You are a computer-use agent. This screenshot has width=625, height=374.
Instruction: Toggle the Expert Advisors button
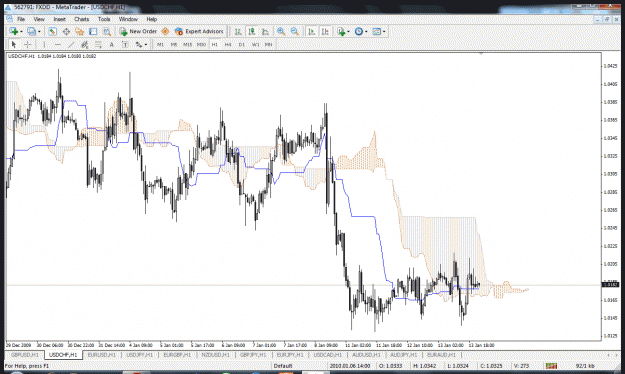tap(199, 31)
